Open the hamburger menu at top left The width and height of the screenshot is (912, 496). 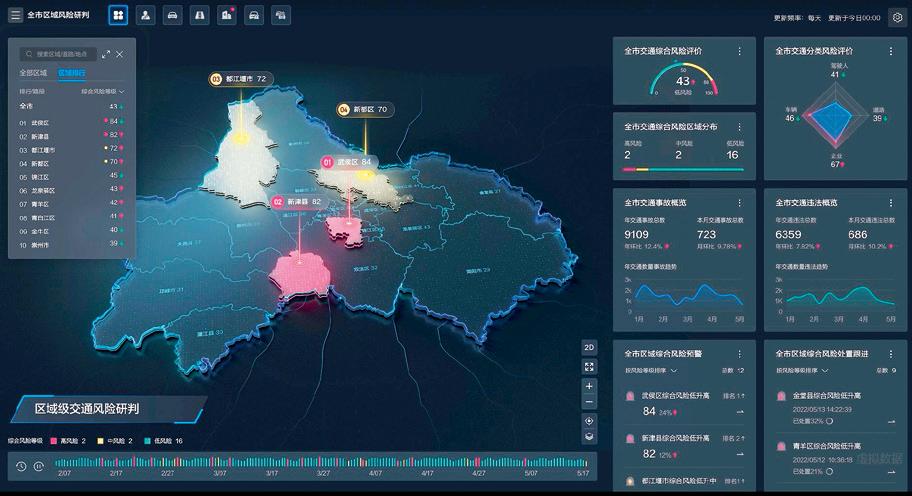pos(15,16)
